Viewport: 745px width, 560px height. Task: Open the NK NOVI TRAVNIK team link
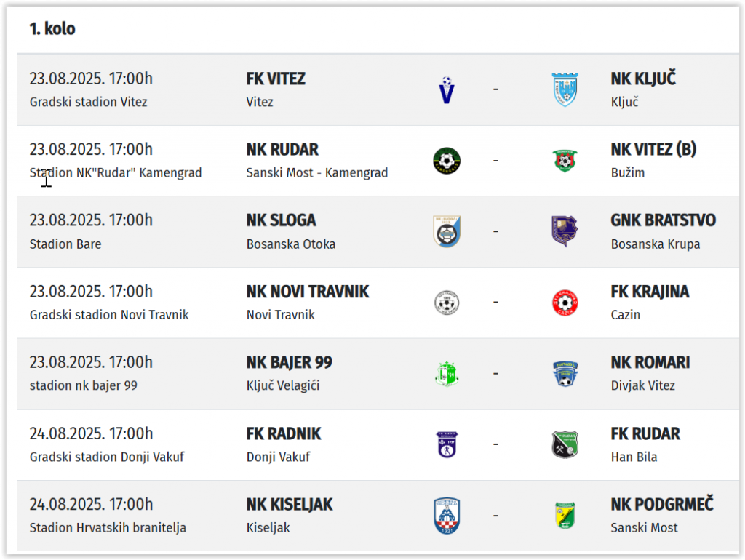(308, 292)
